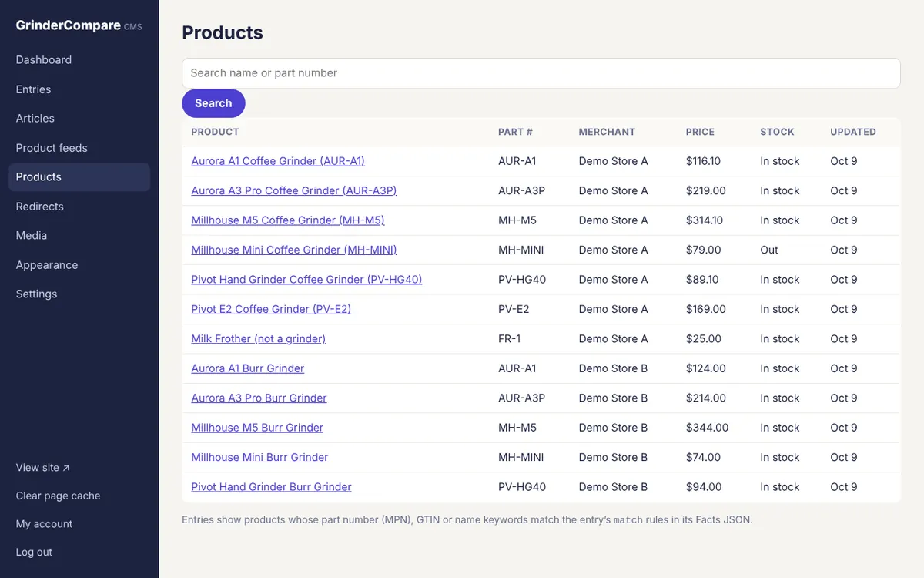
Task: Open Redirects in the sidebar
Action: [x=79, y=207]
